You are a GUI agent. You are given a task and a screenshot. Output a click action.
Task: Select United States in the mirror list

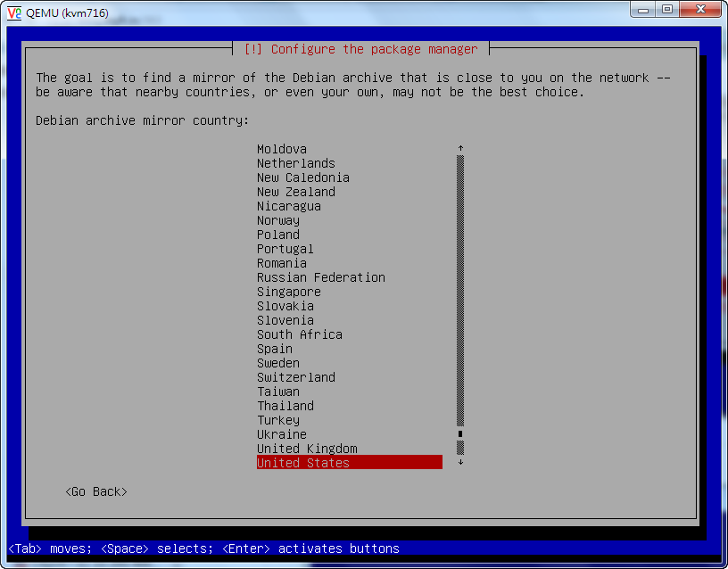click(x=303, y=463)
